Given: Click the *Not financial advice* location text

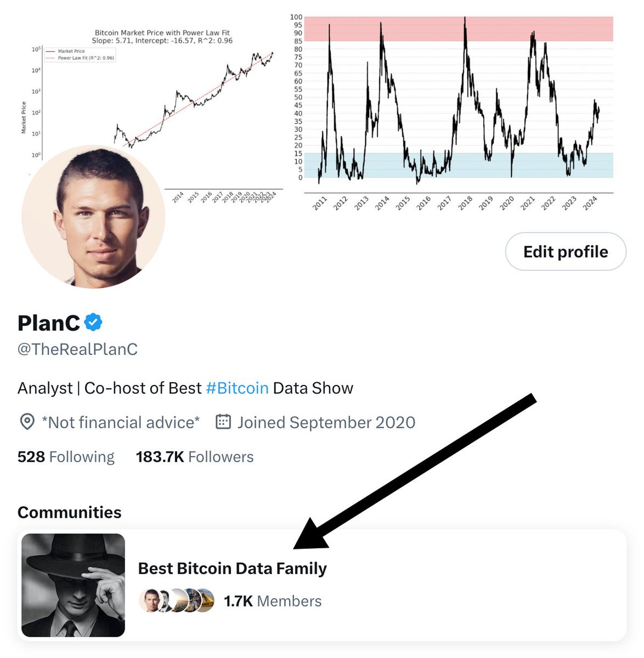Looking at the screenshot, I should pyautogui.click(x=121, y=423).
